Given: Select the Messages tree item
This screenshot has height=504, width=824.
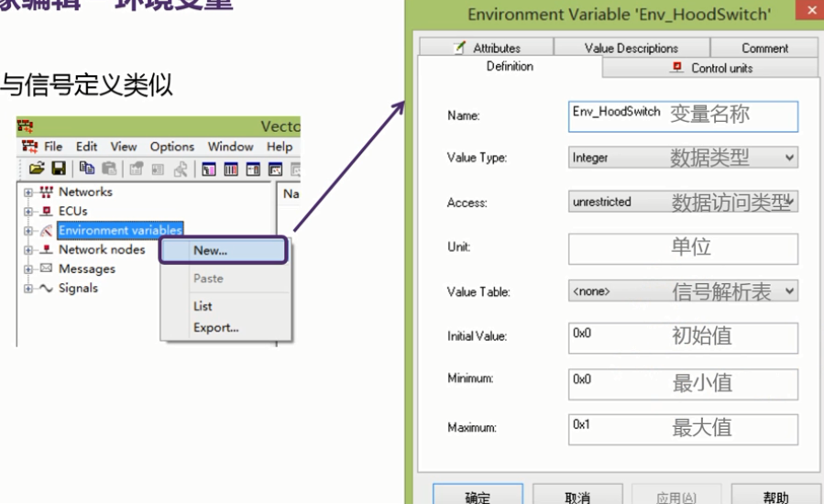Looking at the screenshot, I should click(x=87, y=269).
